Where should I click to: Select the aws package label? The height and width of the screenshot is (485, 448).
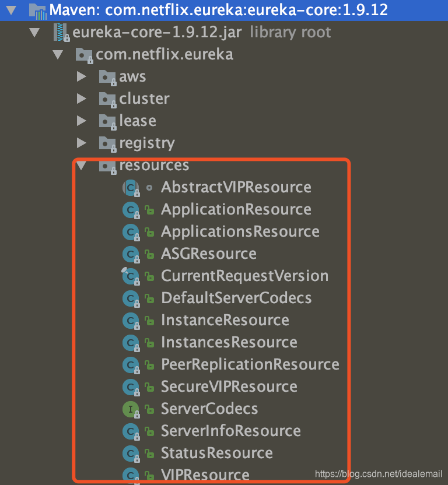[x=132, y=77]
